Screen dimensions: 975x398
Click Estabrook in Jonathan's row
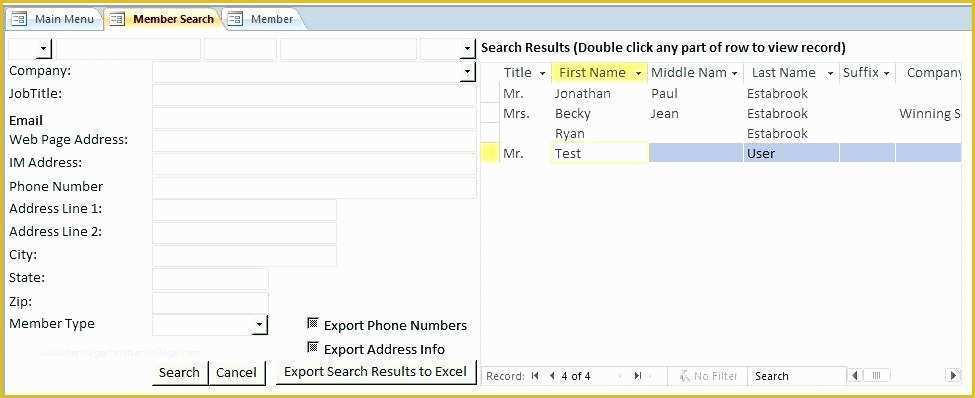(792, 94)
